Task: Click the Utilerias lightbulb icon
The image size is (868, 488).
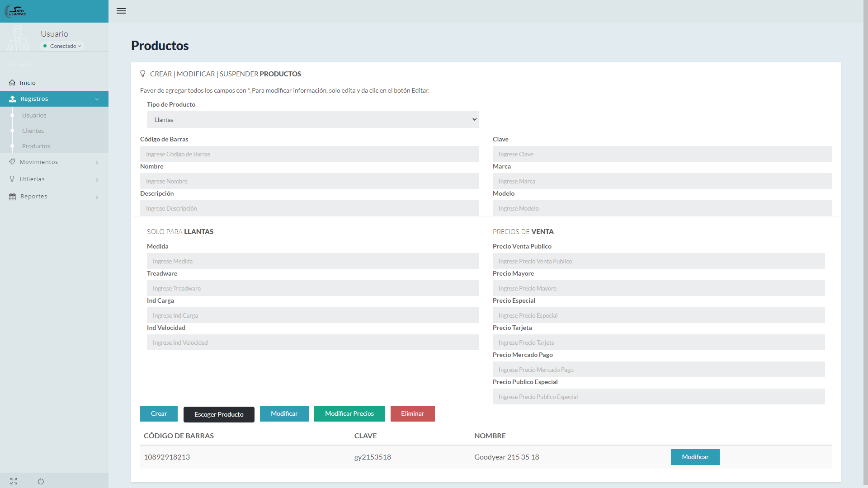Action: [x=12, y=179]
